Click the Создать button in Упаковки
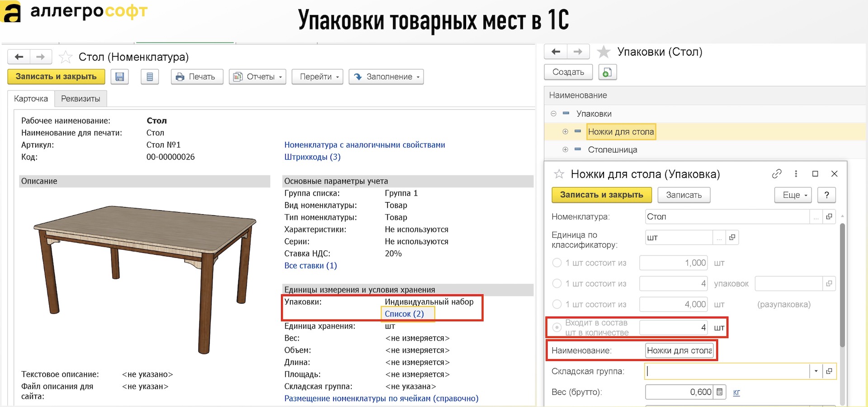Screen dimensions: 868x407 (x=568, y=72)
